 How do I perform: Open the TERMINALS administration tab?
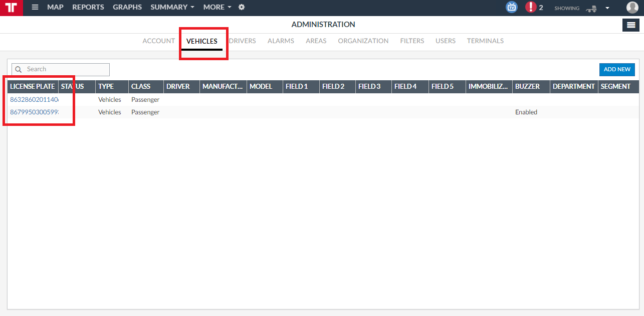(485, 41)
